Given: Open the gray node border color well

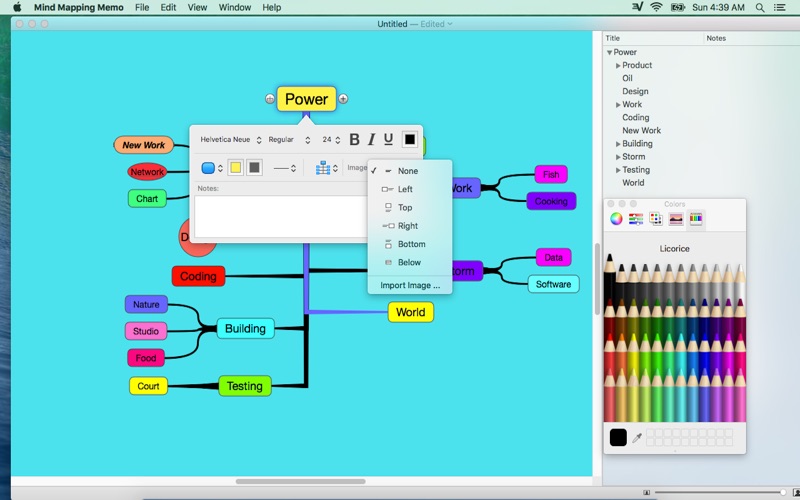Looking at the screenshot, I should (254, 167).
